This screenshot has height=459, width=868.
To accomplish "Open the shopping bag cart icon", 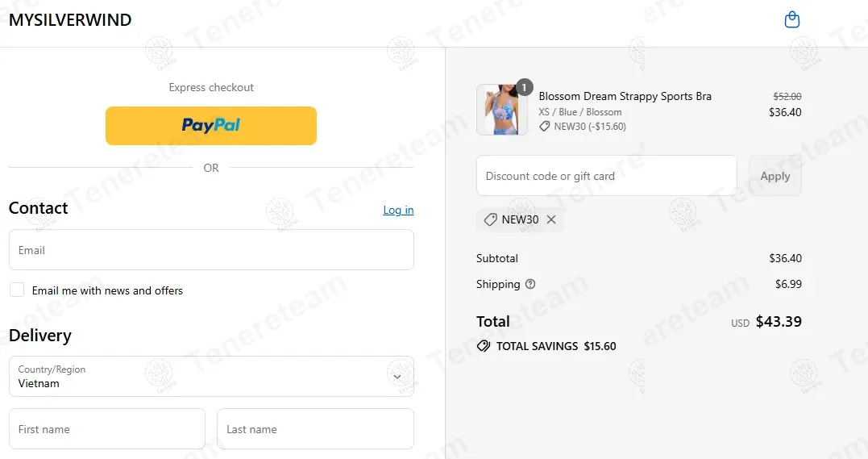I will click(x=792, y=19).
